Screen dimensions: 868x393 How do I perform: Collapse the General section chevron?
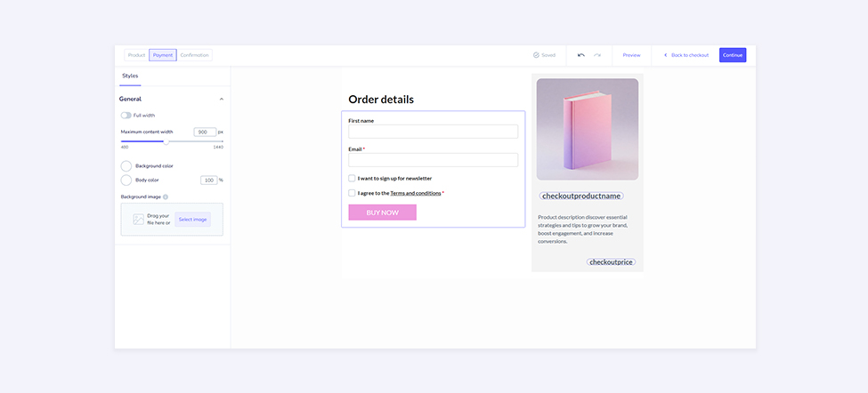pyautogui.click(x=222, y=99)
